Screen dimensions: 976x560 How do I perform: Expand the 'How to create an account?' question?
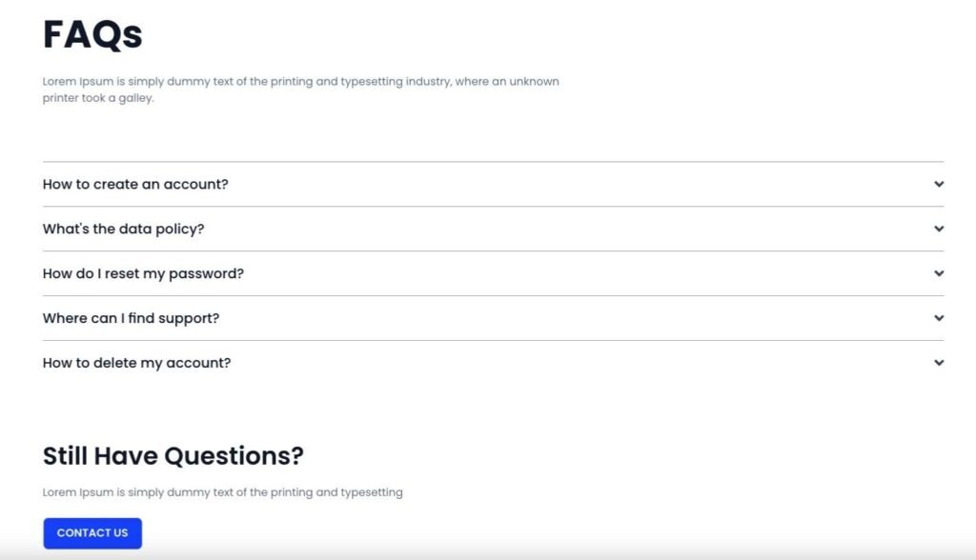135,184
